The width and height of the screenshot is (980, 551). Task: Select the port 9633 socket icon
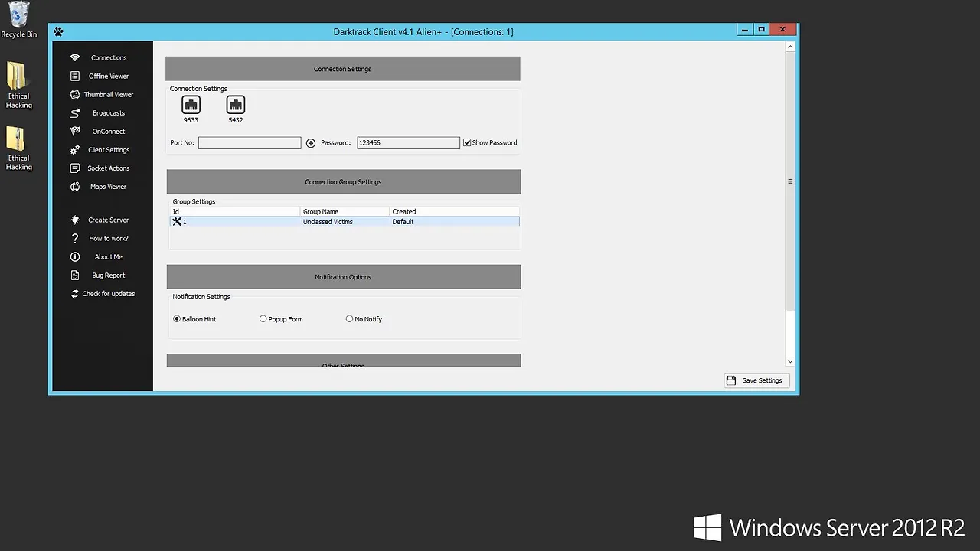click(x=191, y=105)
